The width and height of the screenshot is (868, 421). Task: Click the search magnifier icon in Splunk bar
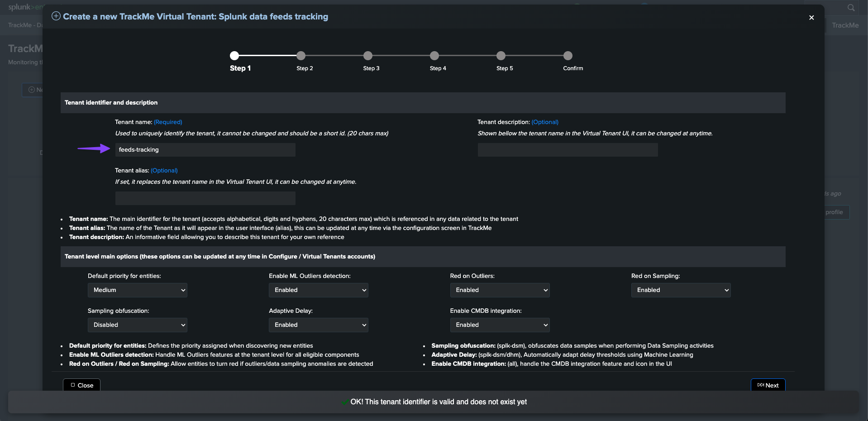[851, 7]
